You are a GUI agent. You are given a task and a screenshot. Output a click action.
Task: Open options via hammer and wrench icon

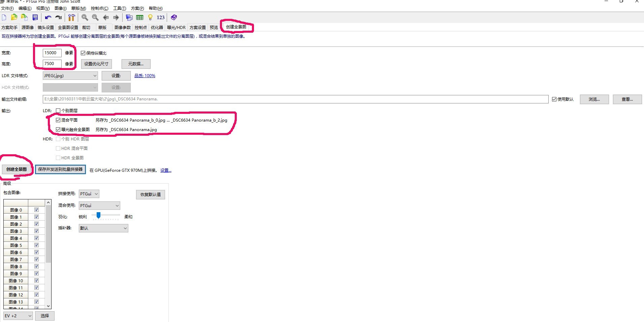coord(71,18)
